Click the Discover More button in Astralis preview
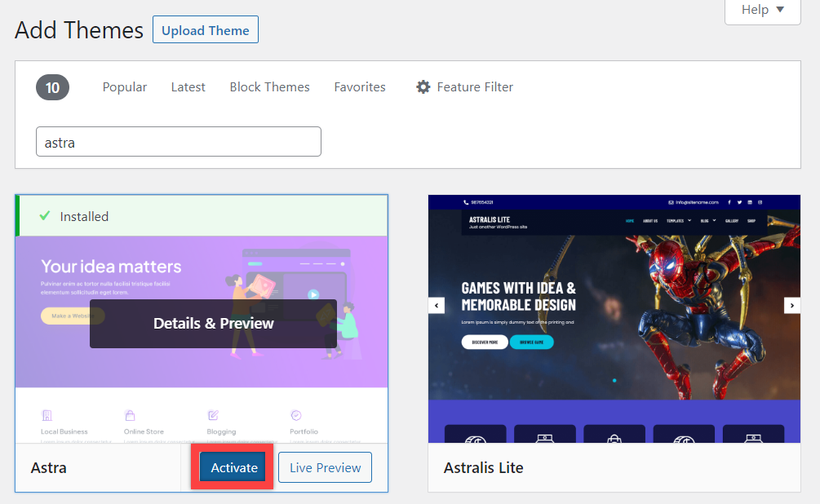Screen dimensions: 820x504 [x=485, y=342]
